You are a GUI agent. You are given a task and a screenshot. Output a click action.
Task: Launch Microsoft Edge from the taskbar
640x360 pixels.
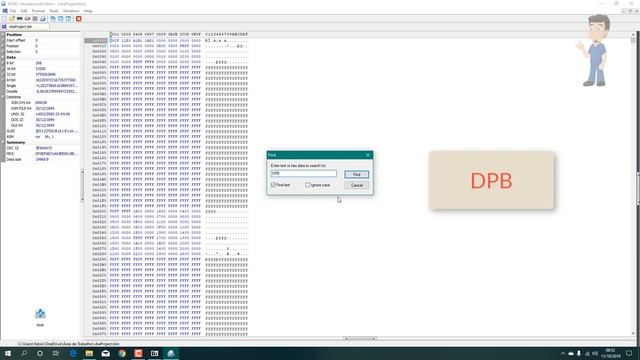pyautogui.click(x=73, y=353)
